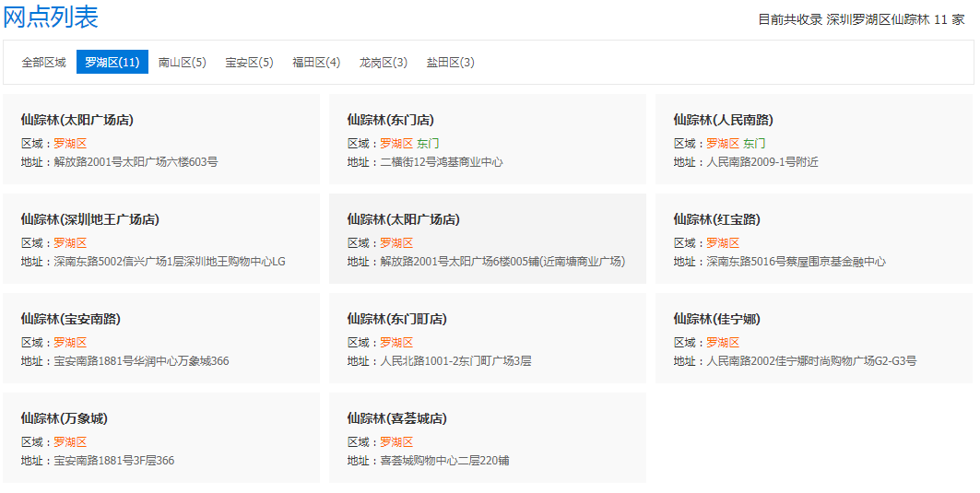980x493 pixels.
Task: Click 罗湖区 link in 万象城 card
Action: [x=71, y=441]
